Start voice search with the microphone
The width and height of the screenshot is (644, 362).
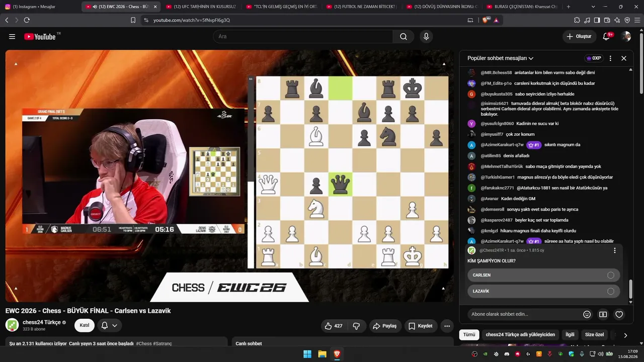426,37
